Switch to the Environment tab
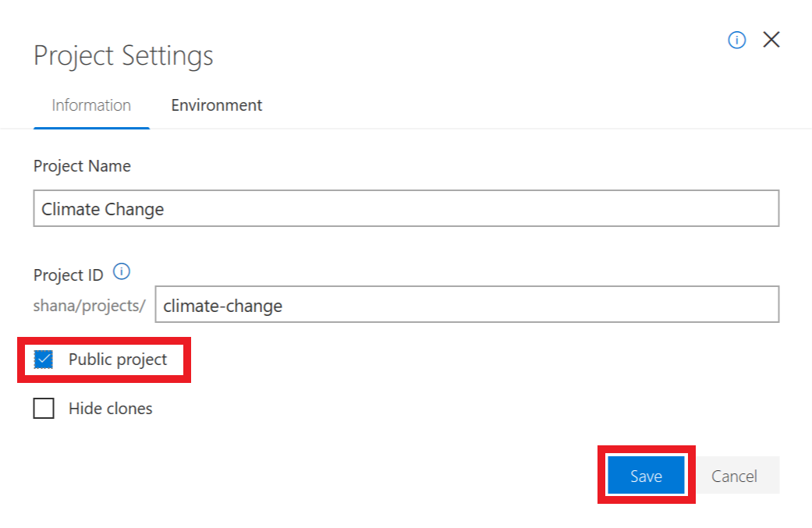The width and height of the screenshot is (812, 528). coord(217,105)
